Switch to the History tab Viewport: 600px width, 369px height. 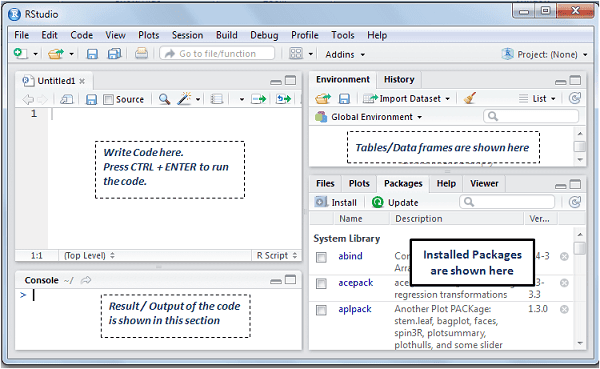tap(399, 80)
